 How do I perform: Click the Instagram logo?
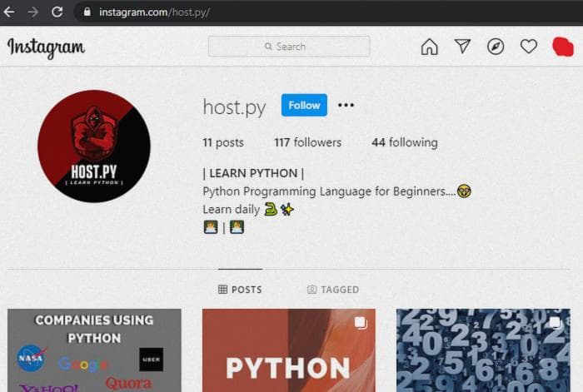46,47
